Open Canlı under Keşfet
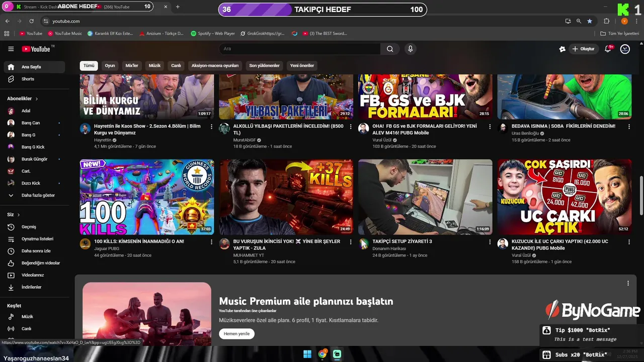The height and width of the screenshot is (362, 644). tap(34, 329)
